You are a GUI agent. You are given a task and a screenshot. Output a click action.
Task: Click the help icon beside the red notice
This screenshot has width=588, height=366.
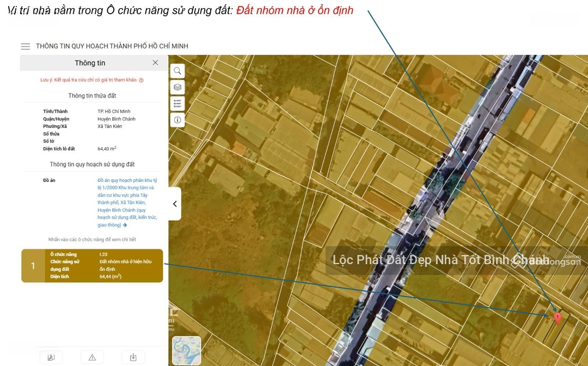coord(141,80)
